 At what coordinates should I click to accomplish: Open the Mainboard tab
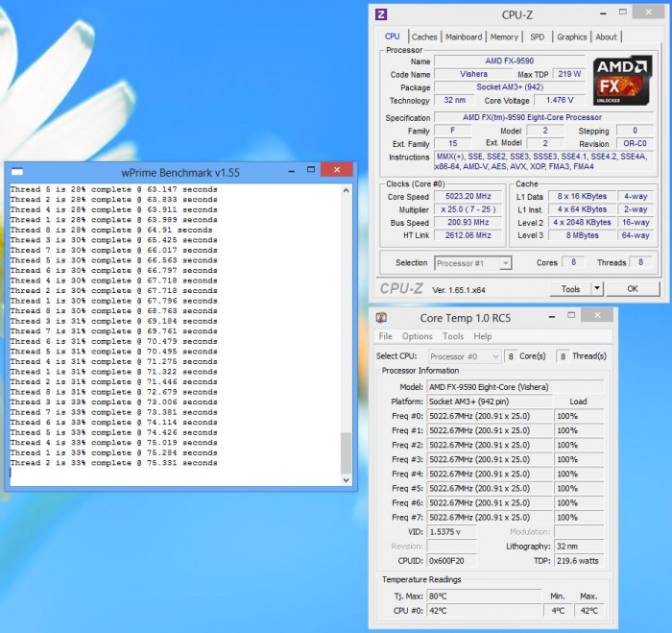click(464, 37)
